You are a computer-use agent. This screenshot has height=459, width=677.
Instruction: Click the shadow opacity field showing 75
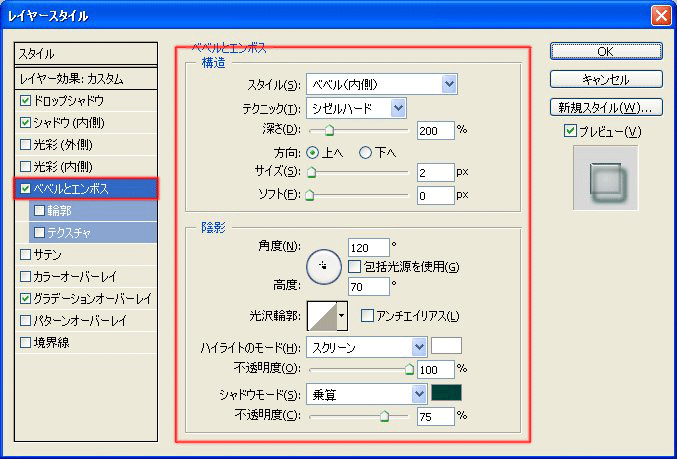pos(436,416)
